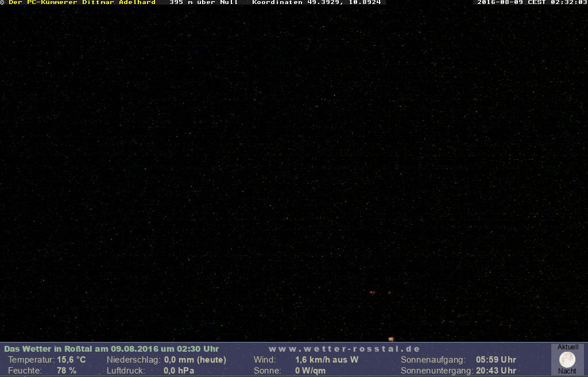Click the temperature value '15,6 °C'
588x377 pixels.
(x=71, y=360)
